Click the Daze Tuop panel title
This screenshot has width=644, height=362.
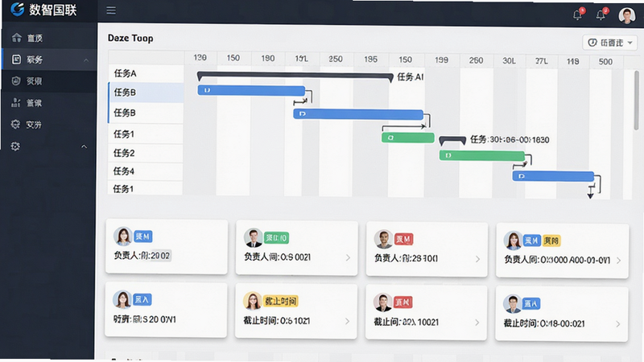tap(130, 38)
